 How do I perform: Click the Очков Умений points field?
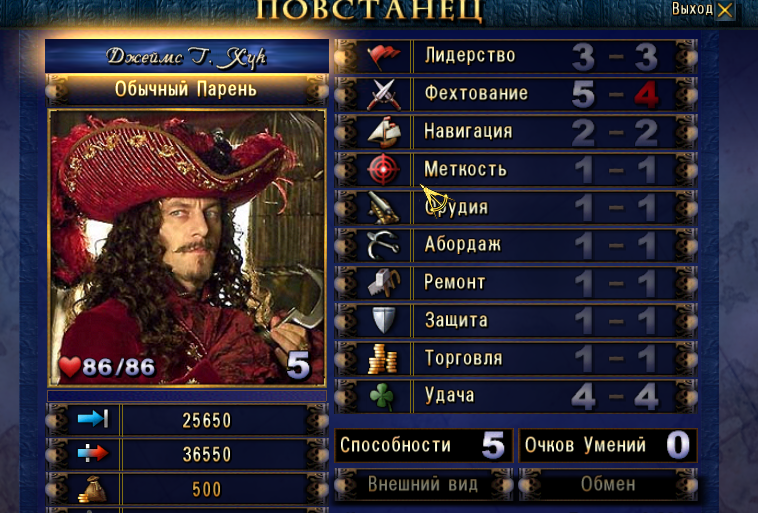point(608,445)
